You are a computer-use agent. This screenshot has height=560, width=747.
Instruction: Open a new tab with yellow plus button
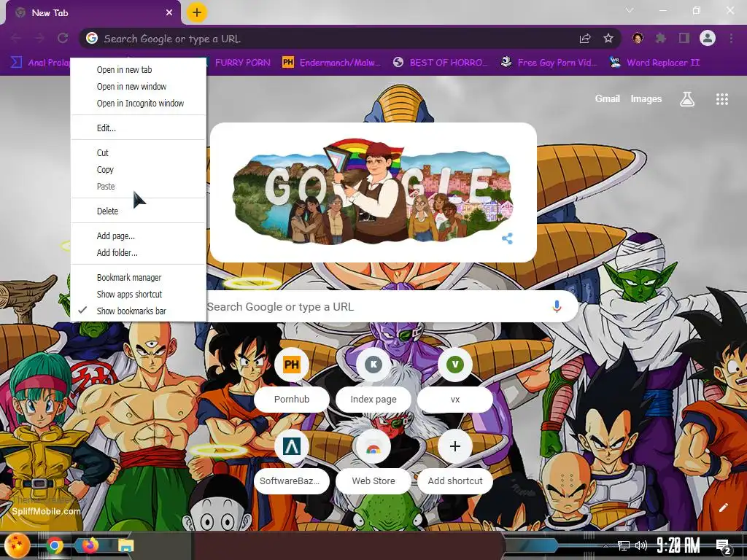tap(197, 12)
